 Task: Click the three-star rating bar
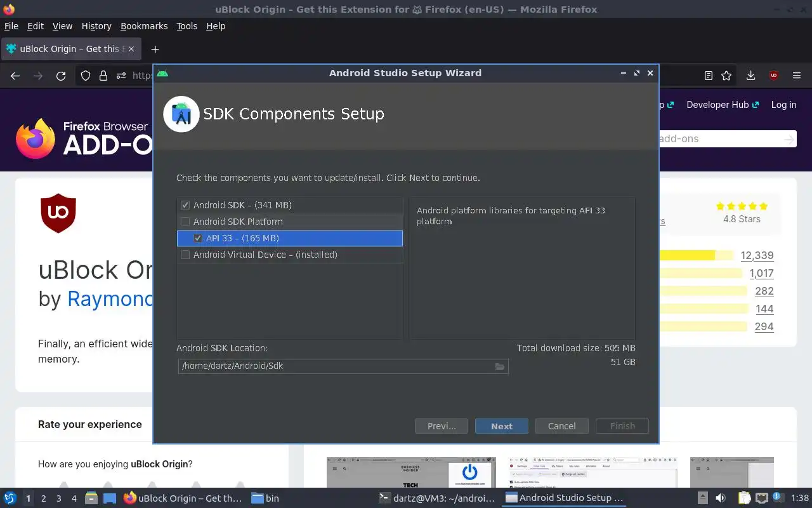pos(703,291)
